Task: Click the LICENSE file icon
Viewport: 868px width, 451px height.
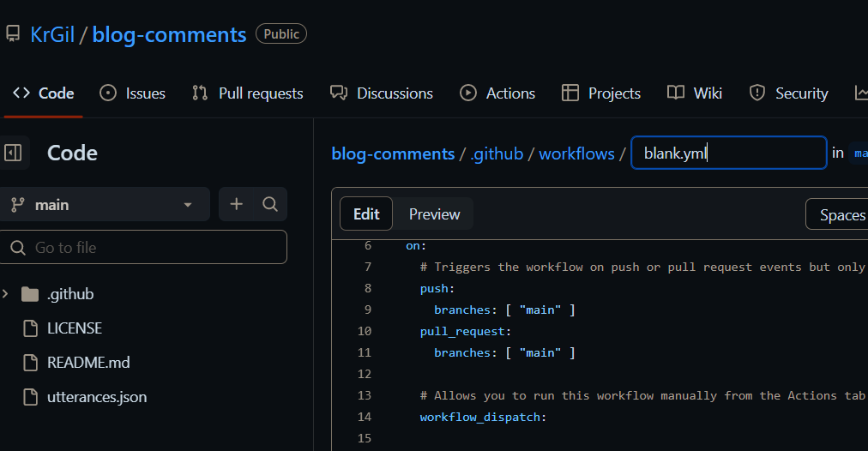Action: click(x=30, y=328)
